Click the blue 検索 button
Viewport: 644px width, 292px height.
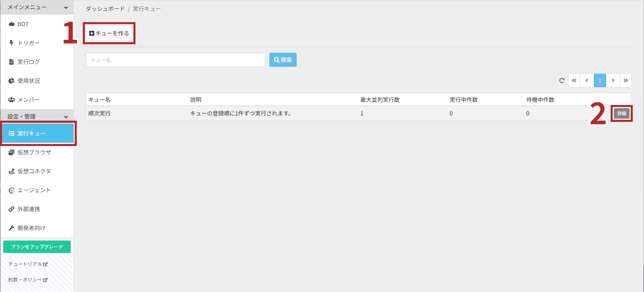(283, 60)
